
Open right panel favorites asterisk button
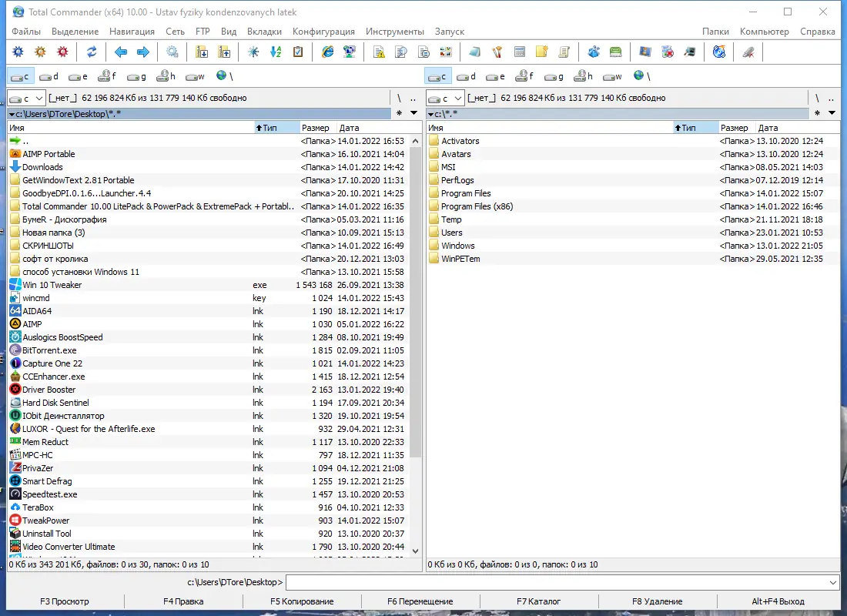817,113
